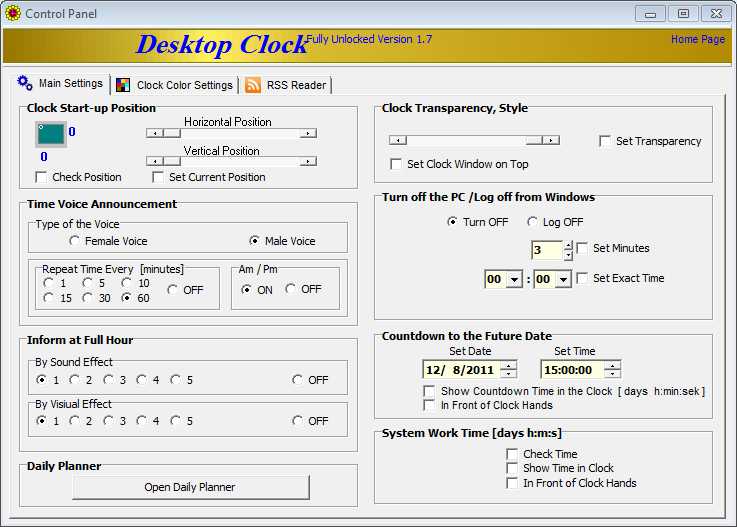Click the Horizontal Position slider left arrow
This screenshot has width=737, height=527.
coord(155,133)
